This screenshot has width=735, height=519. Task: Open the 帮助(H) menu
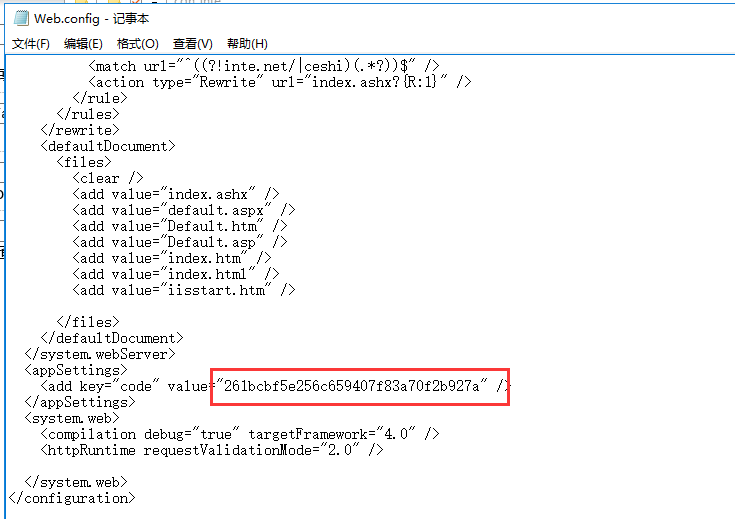click(247, 44)
